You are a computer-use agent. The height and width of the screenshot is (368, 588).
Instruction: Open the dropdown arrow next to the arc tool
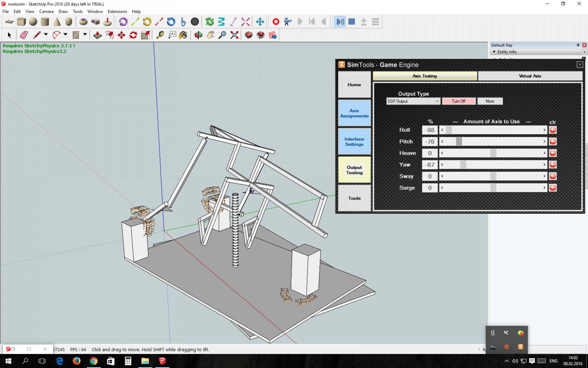click(x=65, y=34)
